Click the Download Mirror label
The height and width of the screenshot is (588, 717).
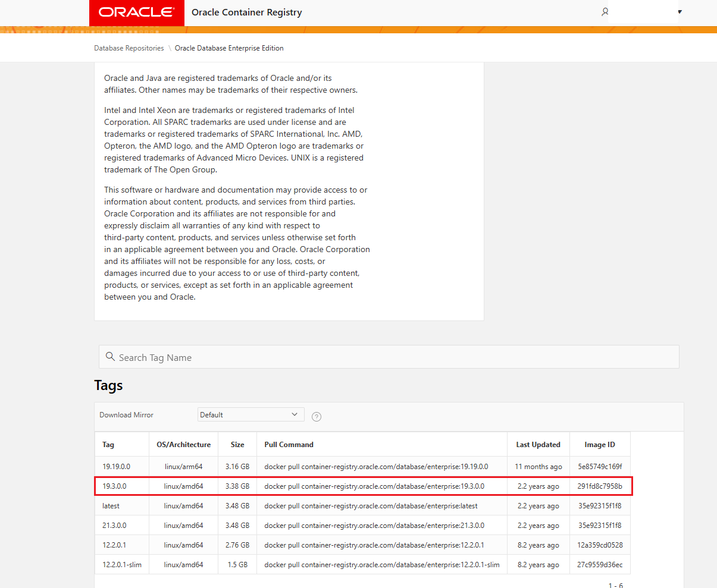[x=126, y=415]
